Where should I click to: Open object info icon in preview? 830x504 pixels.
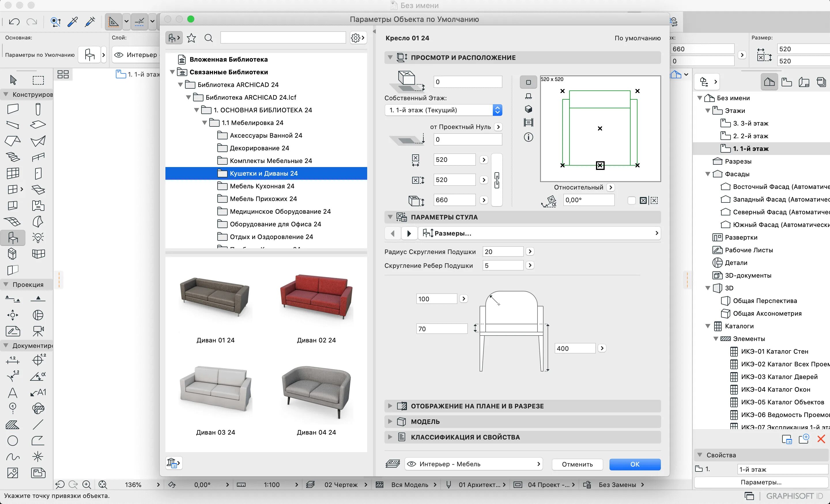[528, 137]
